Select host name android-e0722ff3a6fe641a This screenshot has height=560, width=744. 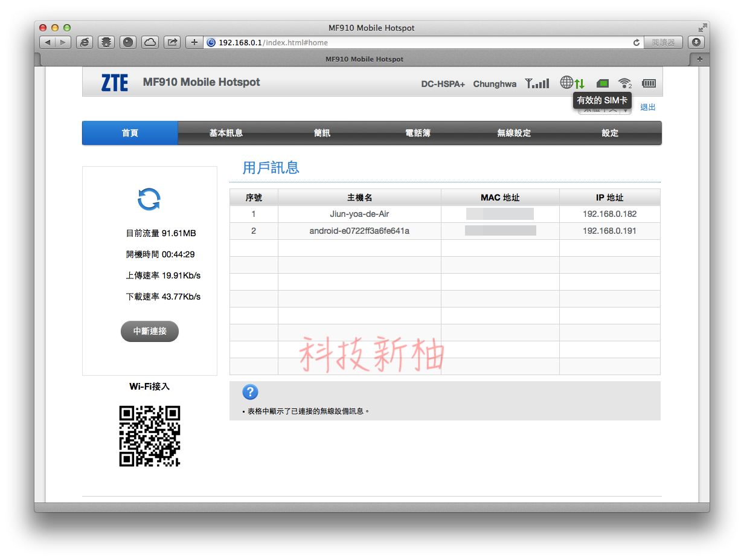coord(359,231)
